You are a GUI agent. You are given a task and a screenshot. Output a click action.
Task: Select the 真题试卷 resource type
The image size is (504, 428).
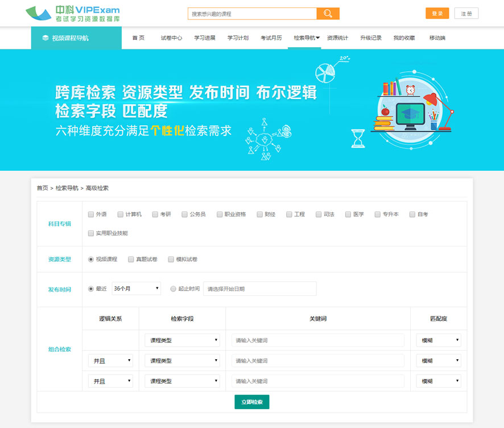pyautogui.click(x=131, y=260)
